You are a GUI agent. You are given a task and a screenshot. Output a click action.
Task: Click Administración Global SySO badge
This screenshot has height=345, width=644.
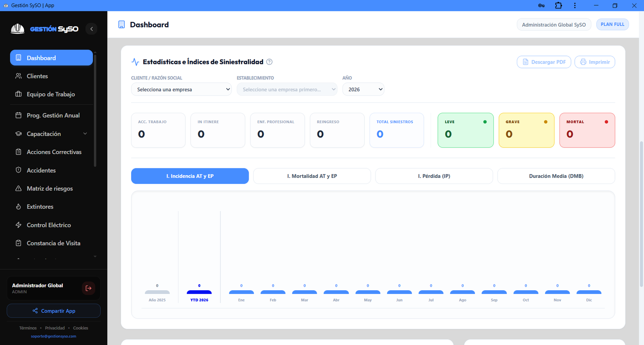[554, 25]
